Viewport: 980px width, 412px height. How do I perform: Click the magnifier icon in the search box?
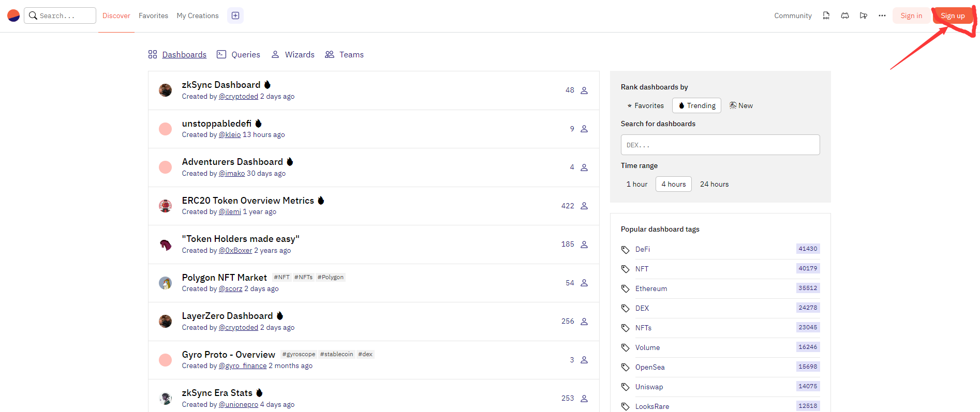tap(33, 16)
